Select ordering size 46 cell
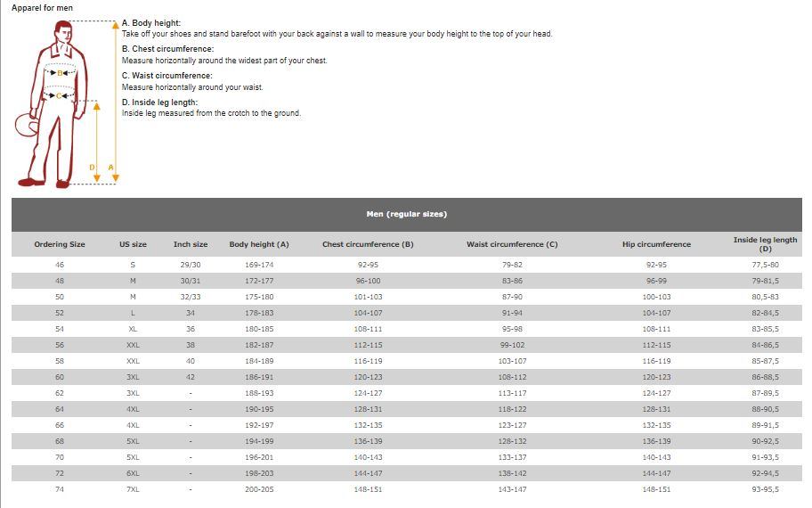 coord(60,265)
